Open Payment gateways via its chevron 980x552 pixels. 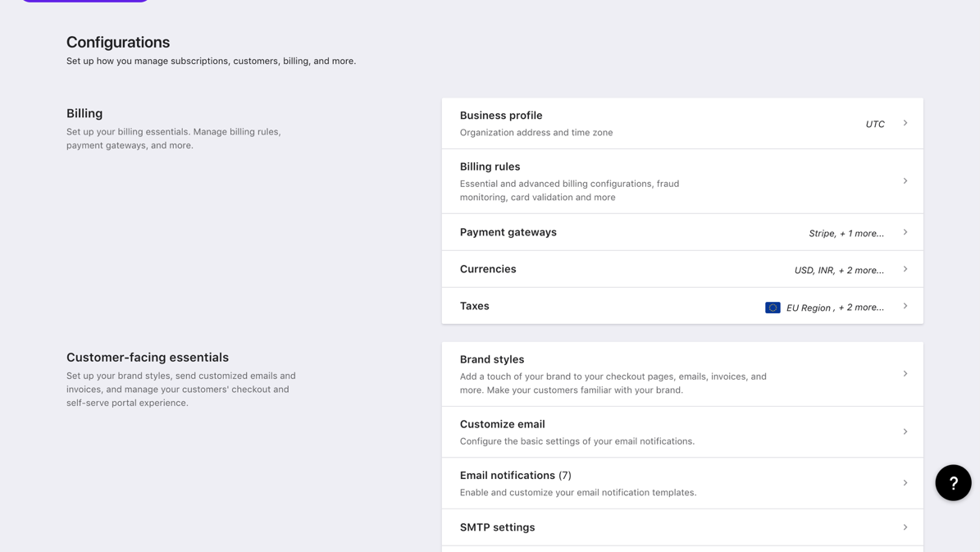pyautogui.click(x=905, y=232)
